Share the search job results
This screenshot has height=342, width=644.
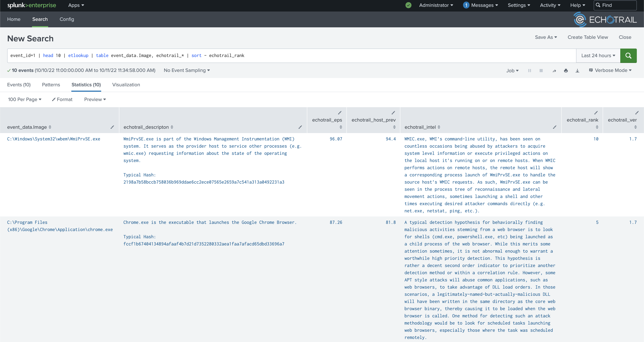point(554,71)
